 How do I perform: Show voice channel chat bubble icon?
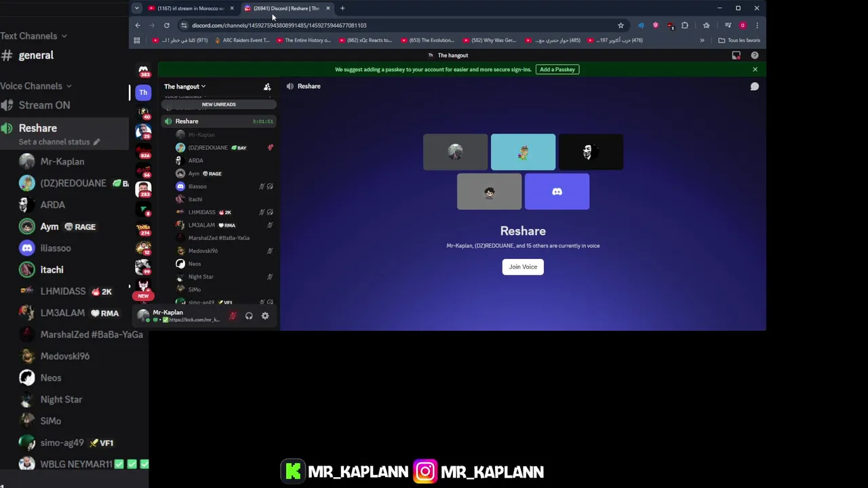point(754,87)
